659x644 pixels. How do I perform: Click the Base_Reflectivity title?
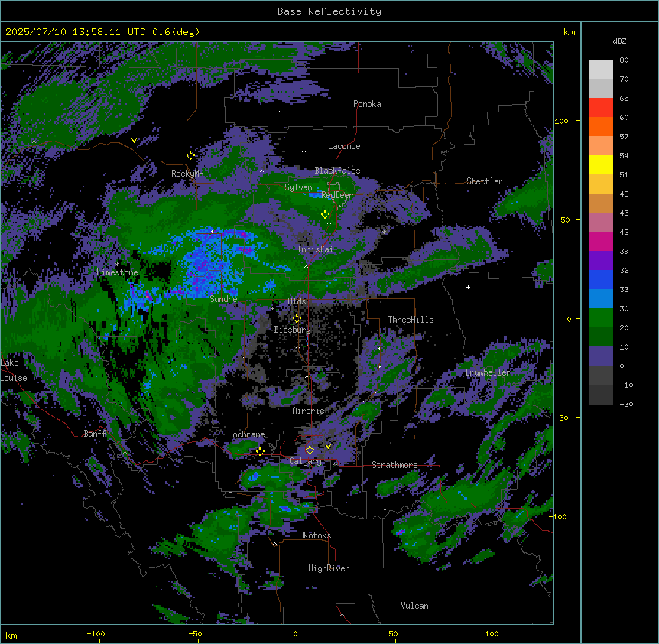click(329, 11)
